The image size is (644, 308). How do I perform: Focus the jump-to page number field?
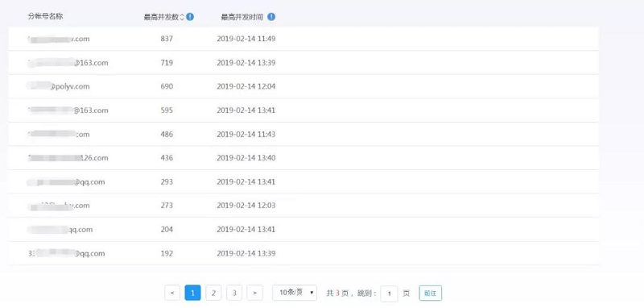pos(389,293)
